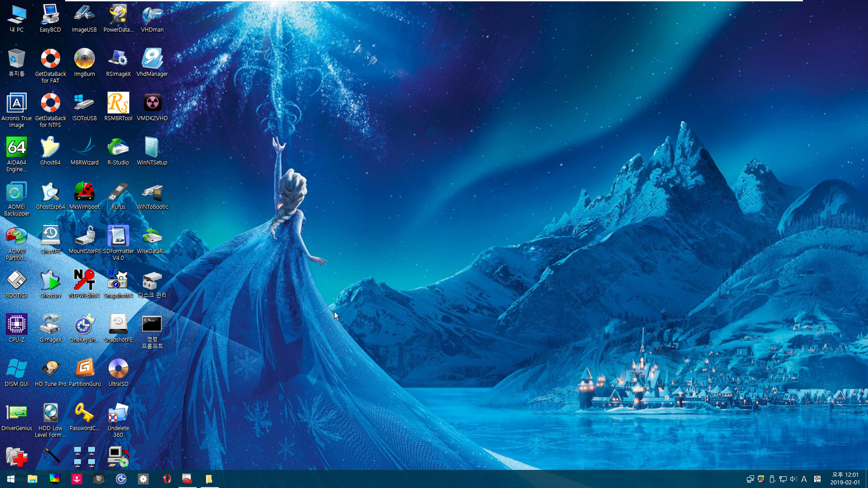
Task: Click the volume speaker tray icon
Action: pyautogui.click(x=793, y=479)
